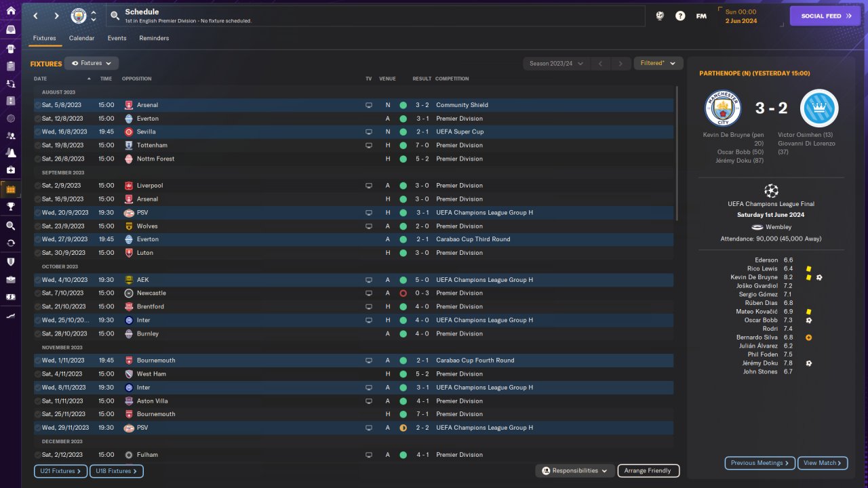The width and height of the screenshot is (868, 488).
Task: Switch to the Reminders tab
Action: coord(154,38)
